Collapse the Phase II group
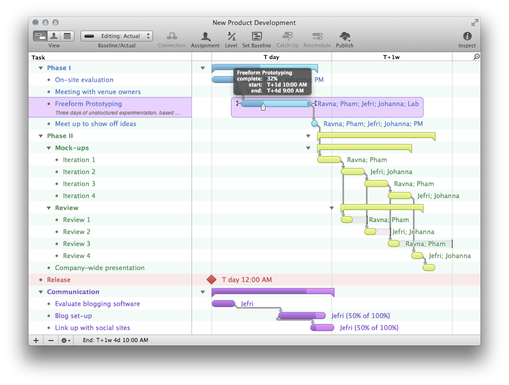 click(41, 136)
